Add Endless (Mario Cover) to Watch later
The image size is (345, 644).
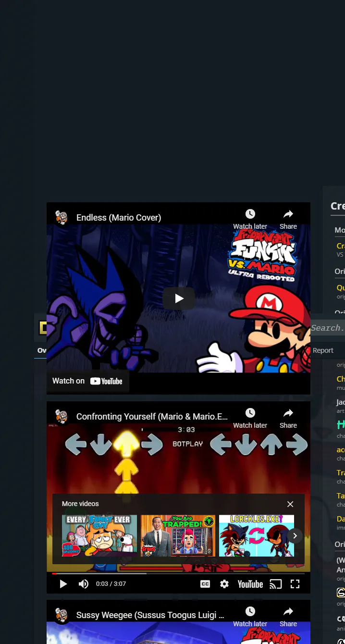pos(250,219)
